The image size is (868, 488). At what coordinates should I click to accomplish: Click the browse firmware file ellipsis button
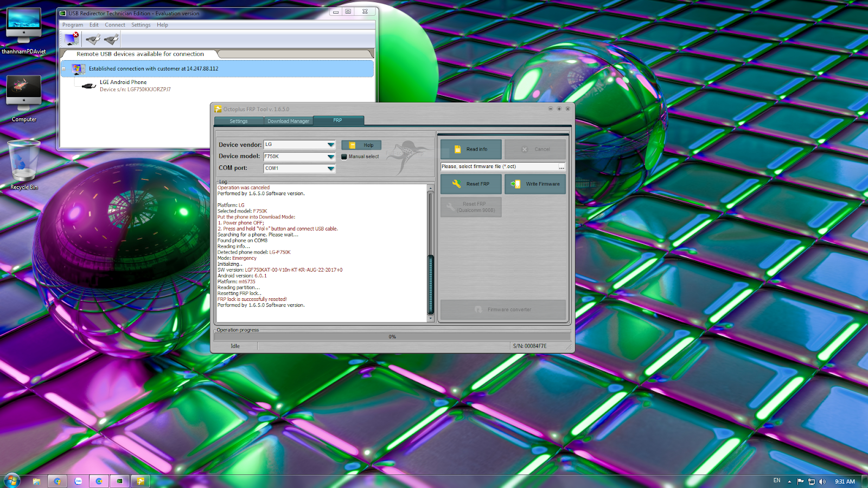[x=561, y=167]
